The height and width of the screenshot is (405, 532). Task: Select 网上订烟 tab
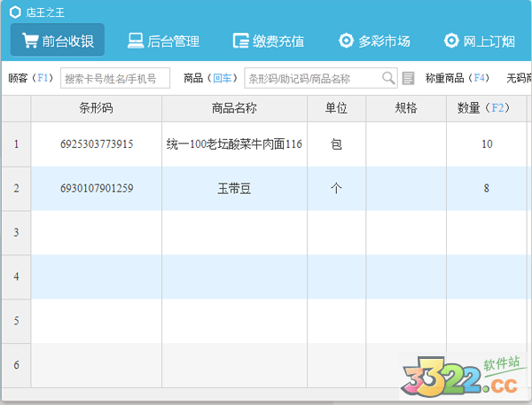coord(480,41)
